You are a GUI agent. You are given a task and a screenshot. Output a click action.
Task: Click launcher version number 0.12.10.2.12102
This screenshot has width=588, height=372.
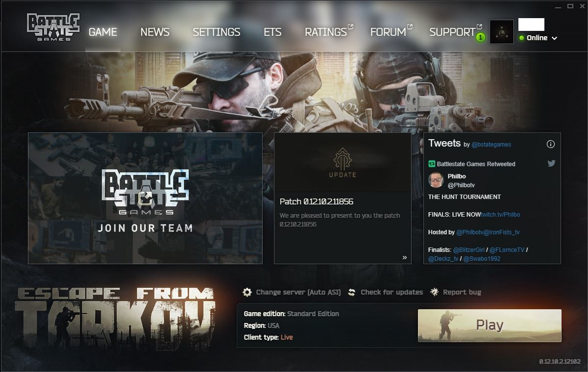561,362
